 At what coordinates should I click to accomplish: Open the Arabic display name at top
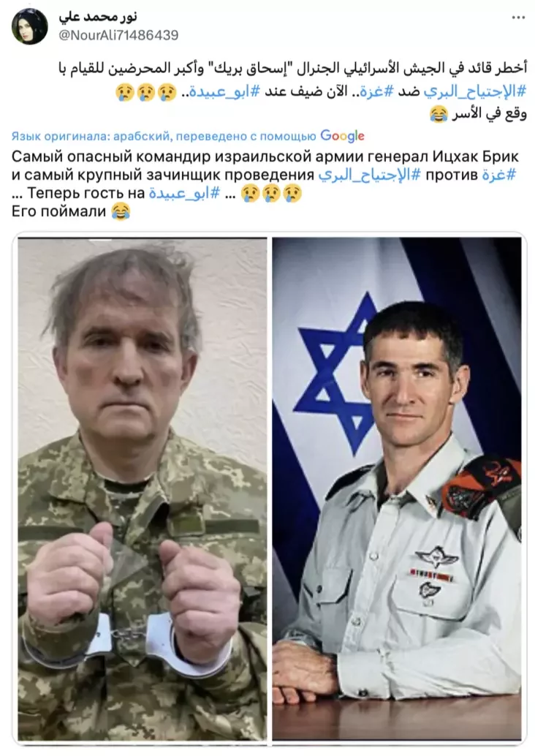point(98,16)
